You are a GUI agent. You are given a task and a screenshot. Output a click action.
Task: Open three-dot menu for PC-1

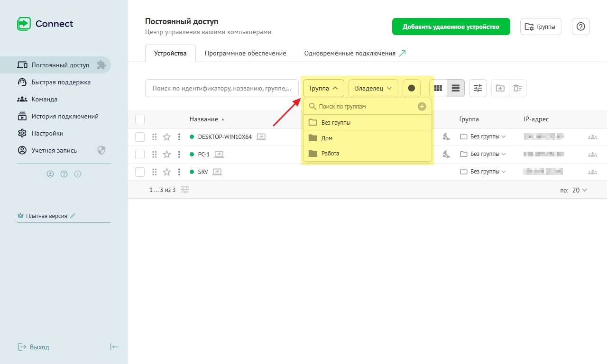point(179,155)
